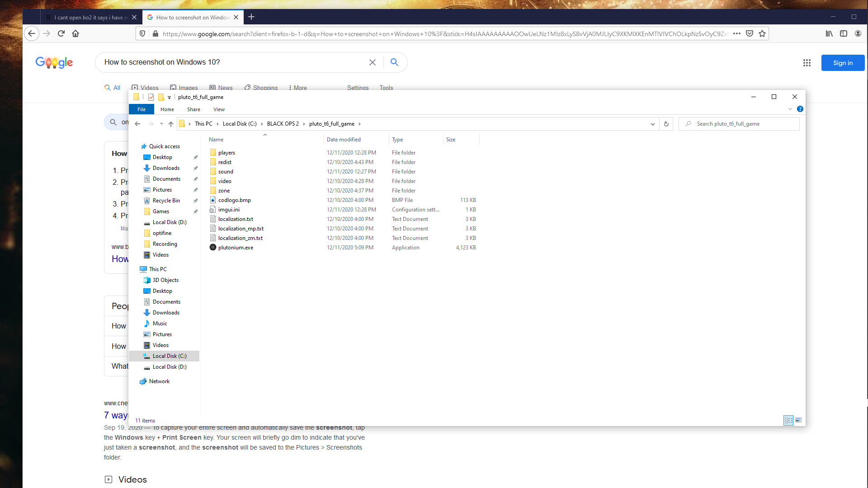Open Recycle Bin in Quick access
Viewport: 868px width, 488px height.
coord(162,201)
